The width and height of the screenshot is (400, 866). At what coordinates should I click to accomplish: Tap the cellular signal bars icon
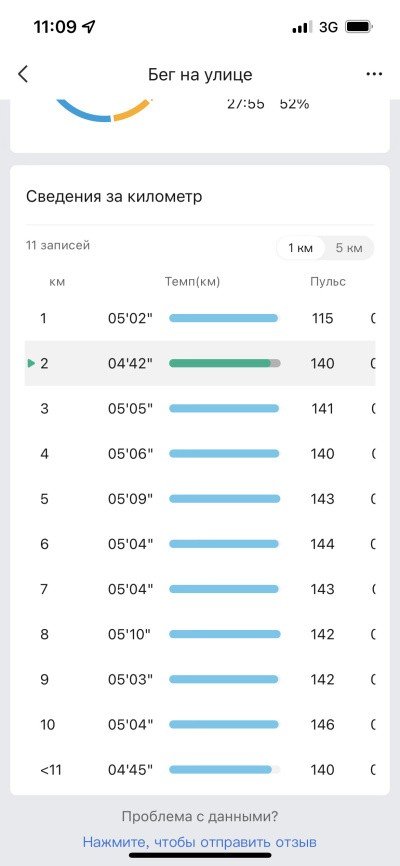pyautogui.click(x=302, y=27)
